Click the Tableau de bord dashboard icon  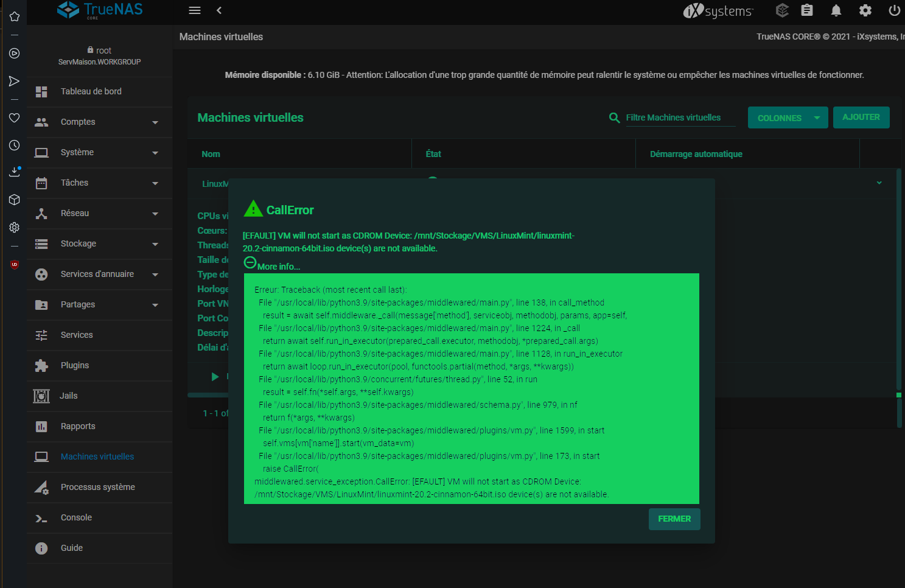pos(41,92)
